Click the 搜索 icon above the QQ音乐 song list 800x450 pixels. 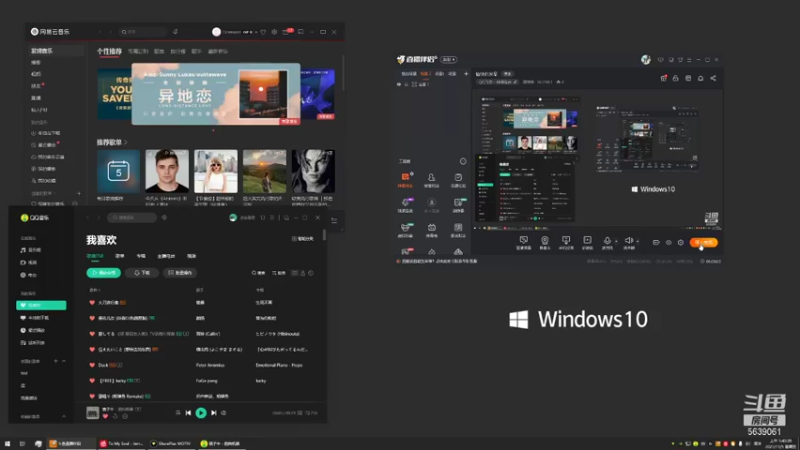coord(258,273)
